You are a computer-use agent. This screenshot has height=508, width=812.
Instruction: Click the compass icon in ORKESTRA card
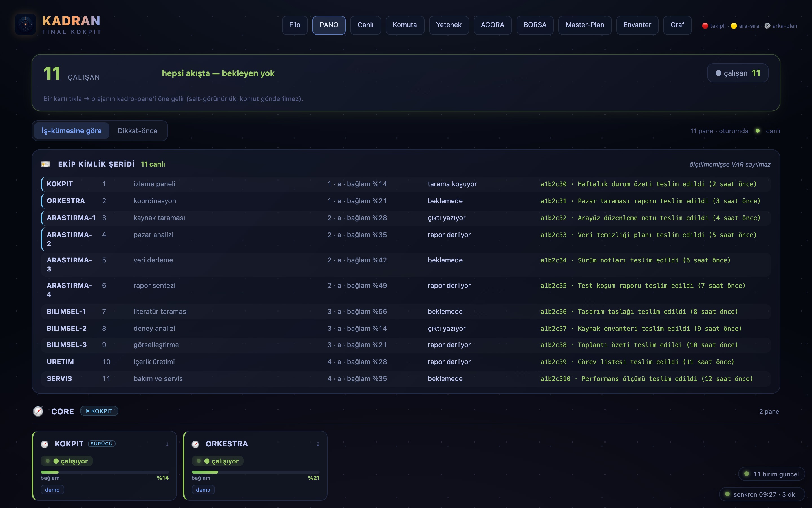196,444
